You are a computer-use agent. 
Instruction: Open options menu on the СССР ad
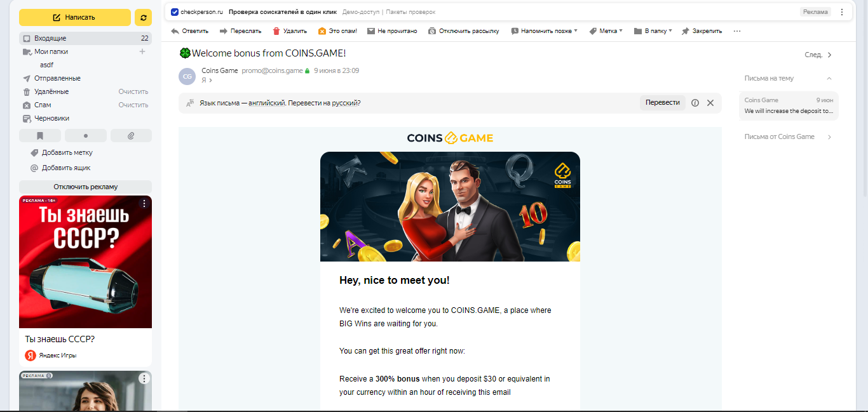[x=144, y=203]
